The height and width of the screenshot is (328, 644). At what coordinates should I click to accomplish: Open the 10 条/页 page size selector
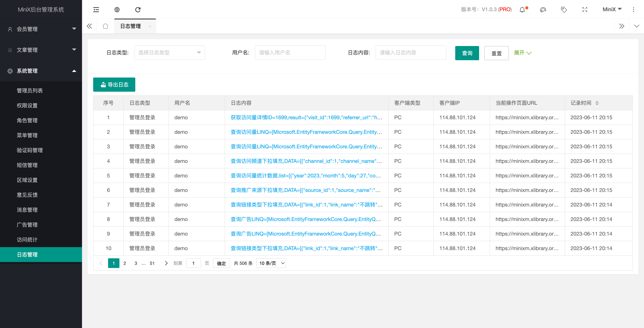point(271,263)
